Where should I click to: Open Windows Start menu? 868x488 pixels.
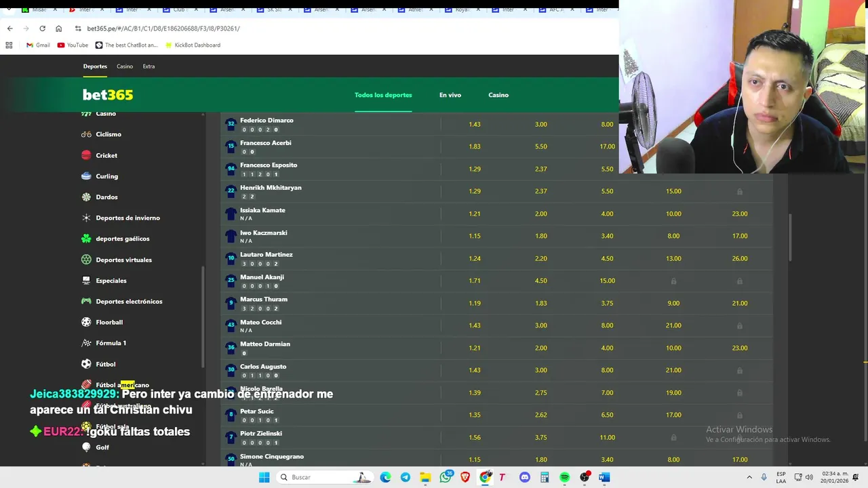coord(264,477)
